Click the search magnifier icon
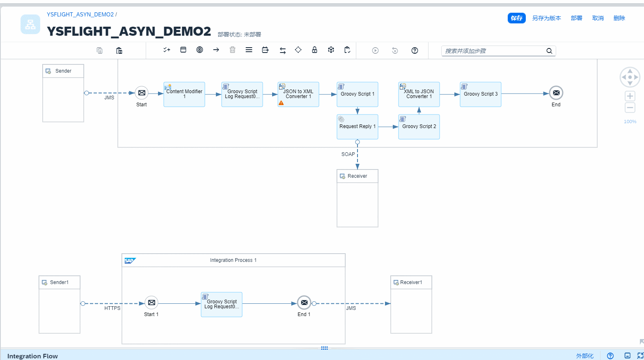 [x=549, y=51]
